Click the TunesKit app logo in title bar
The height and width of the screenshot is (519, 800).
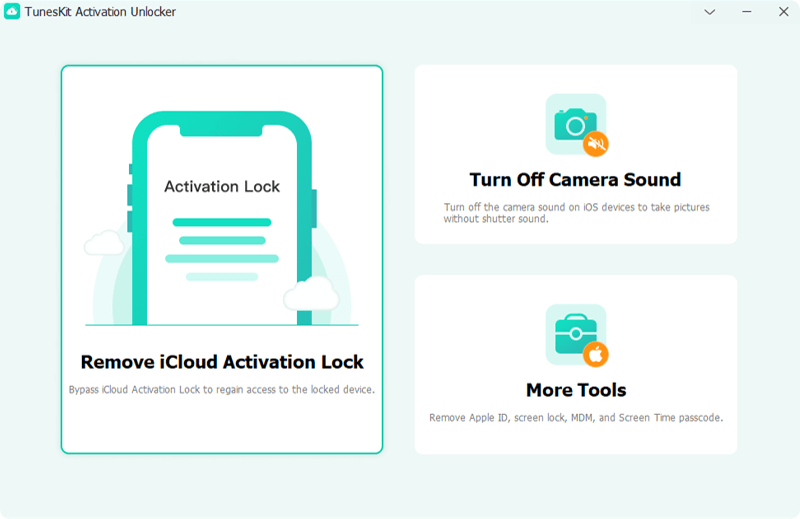click(x=12, y=11)
